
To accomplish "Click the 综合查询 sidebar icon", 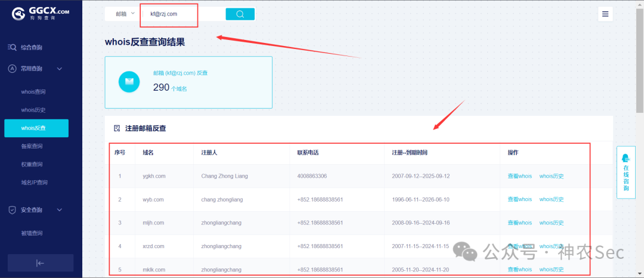I will click(13, 48).
